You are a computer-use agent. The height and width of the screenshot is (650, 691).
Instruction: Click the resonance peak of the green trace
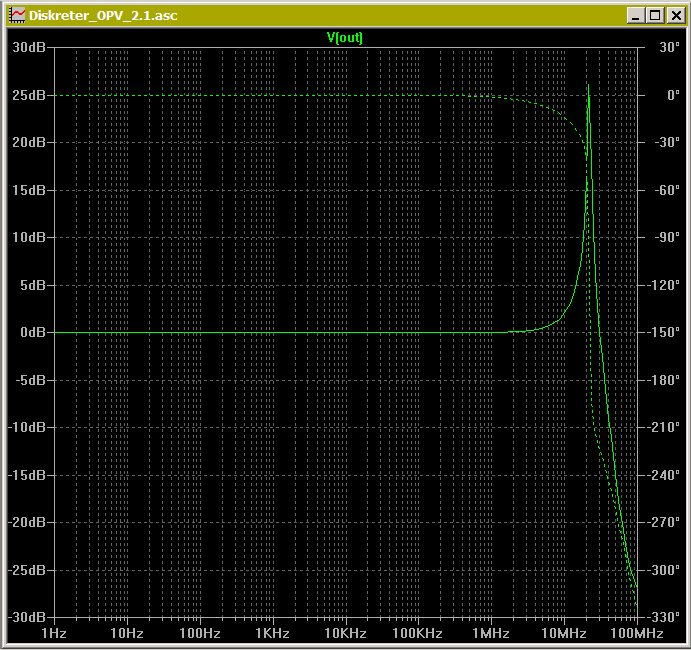588,86
